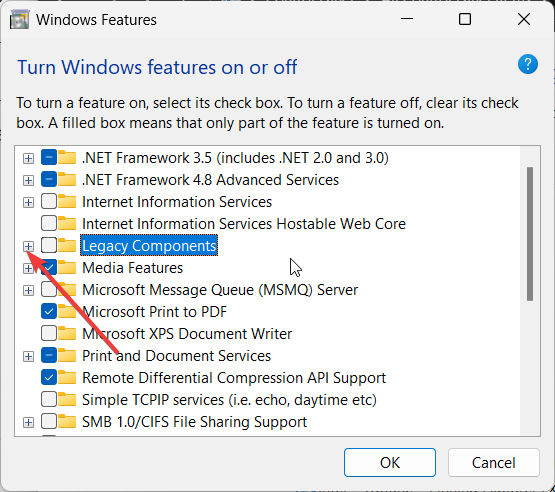The height and width of the screenshot is (492, 555).
Task: Expand the Print and Document Services node
Action: pos(28,356)
